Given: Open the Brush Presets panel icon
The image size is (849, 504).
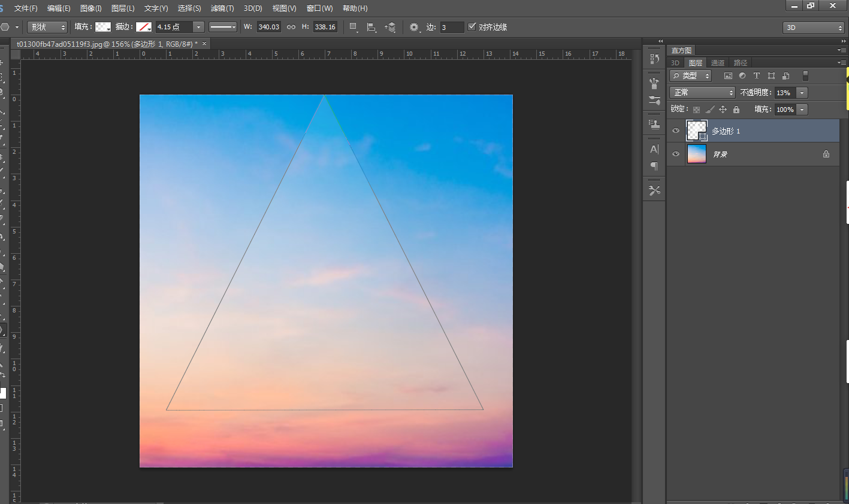Looking at the screenshot, I should coord(654,101).
